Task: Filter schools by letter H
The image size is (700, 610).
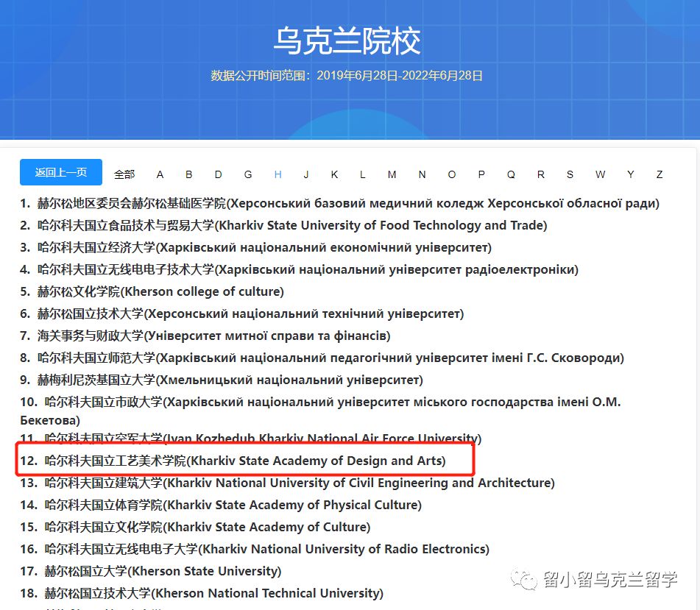Action: [x=277, y=174]
